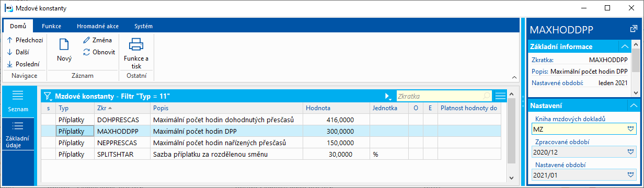Viewport: 644px width, 188px height.
Task: Jump to Poslední record arrow
Action: tap(9, 64)
